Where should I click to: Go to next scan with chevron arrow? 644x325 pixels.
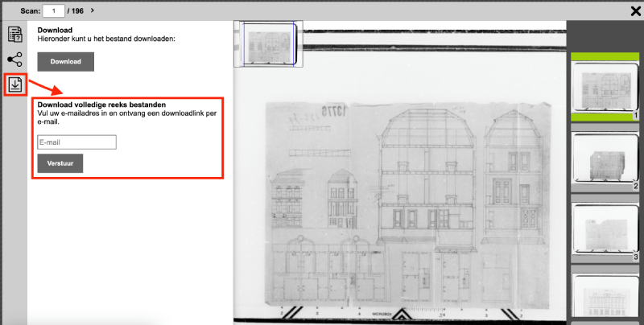coord(93,10)
